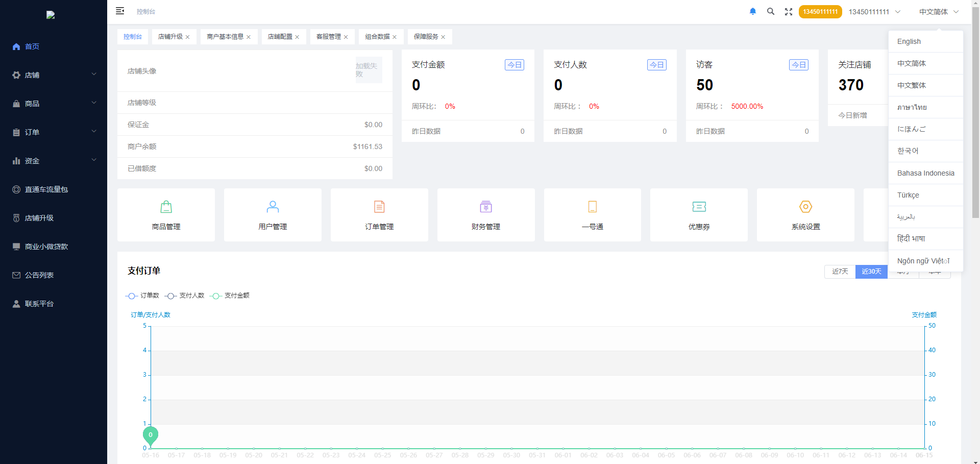Open 财务管理 finance shortcut

pyautogui.click(x=485, y=215)
